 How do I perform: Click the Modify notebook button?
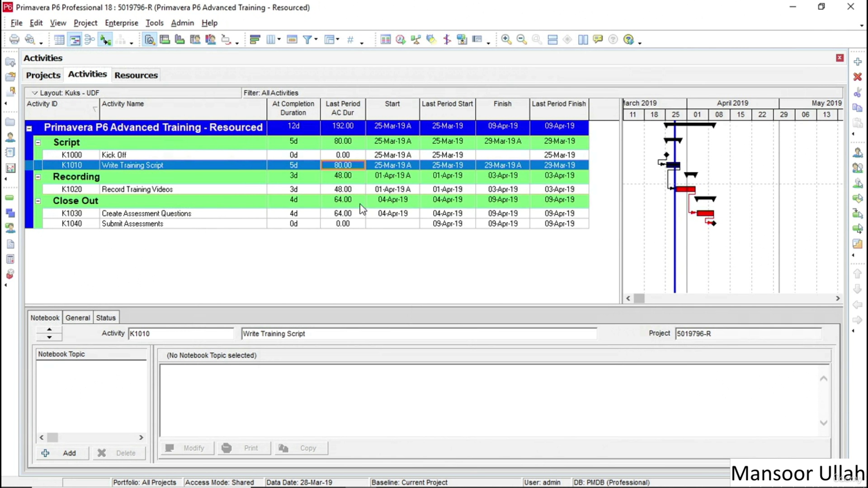coord(187,448)
